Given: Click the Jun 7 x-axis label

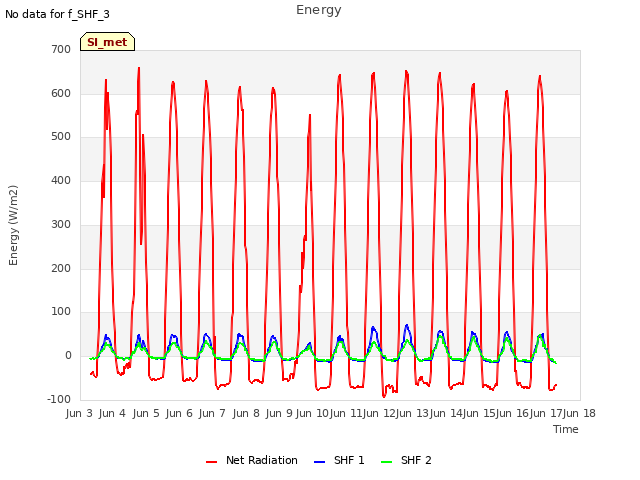Looking at the screenshot, I should tap(212, 413).
